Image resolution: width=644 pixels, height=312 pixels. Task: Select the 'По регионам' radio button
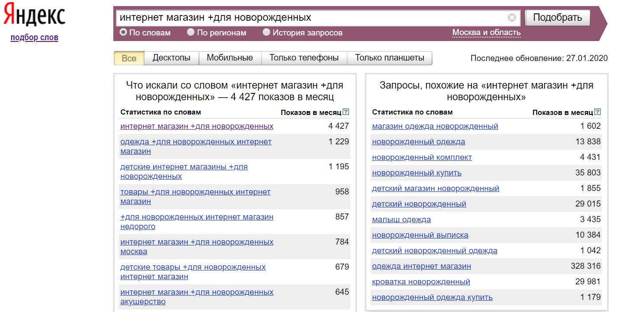pyautogui.click(x=191, y=32)
